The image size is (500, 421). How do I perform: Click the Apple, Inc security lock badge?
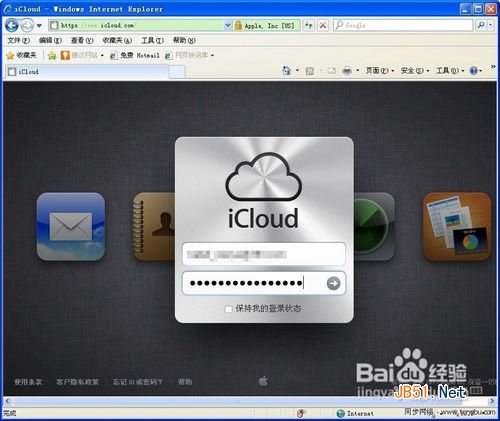(266, 25)
